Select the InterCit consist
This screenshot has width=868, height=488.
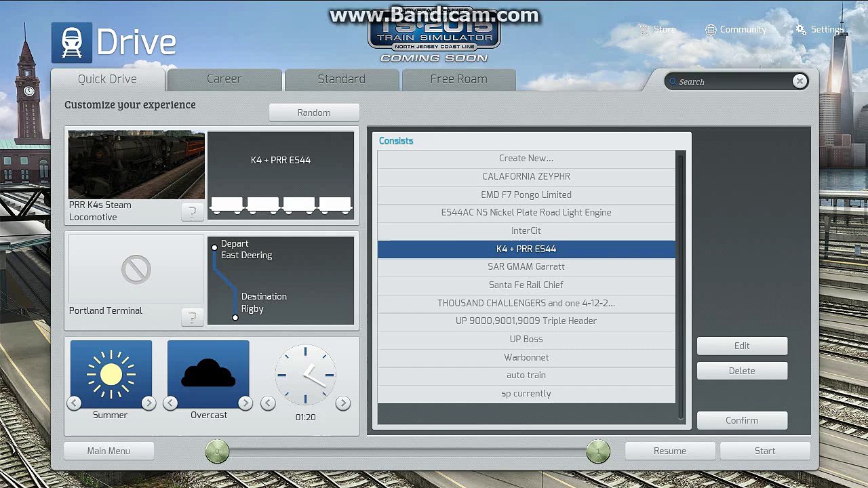pyautogui.click(x=526, y=230)
